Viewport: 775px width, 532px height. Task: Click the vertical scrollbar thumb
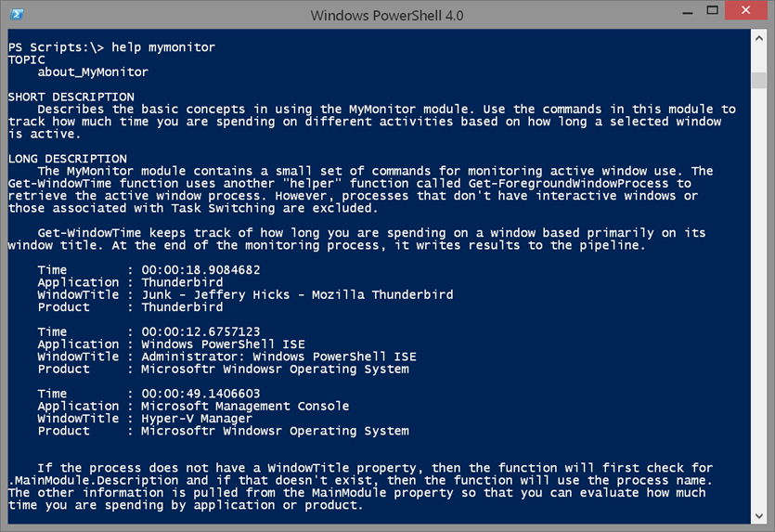[758, 80]
